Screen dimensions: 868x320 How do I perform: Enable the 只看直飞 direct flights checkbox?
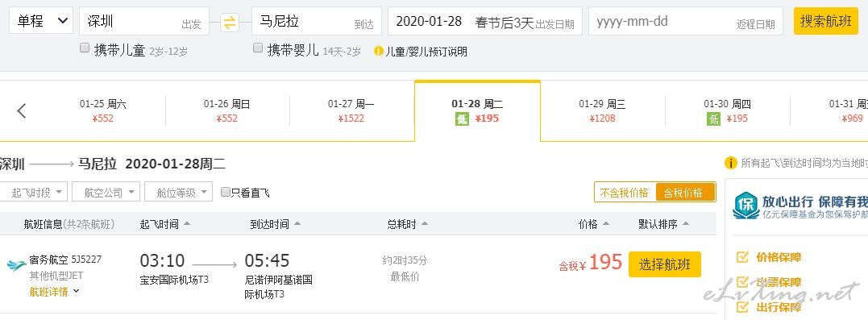226,192
